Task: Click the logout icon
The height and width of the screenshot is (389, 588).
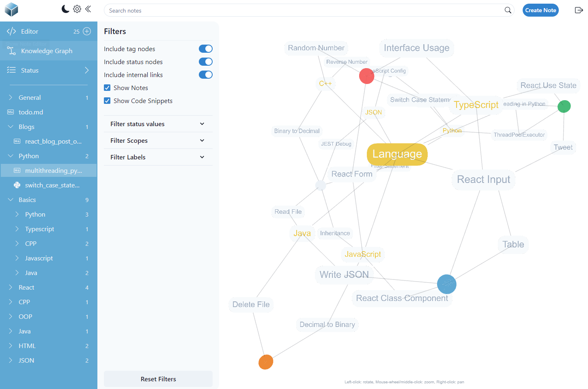Action: (579, 10)
